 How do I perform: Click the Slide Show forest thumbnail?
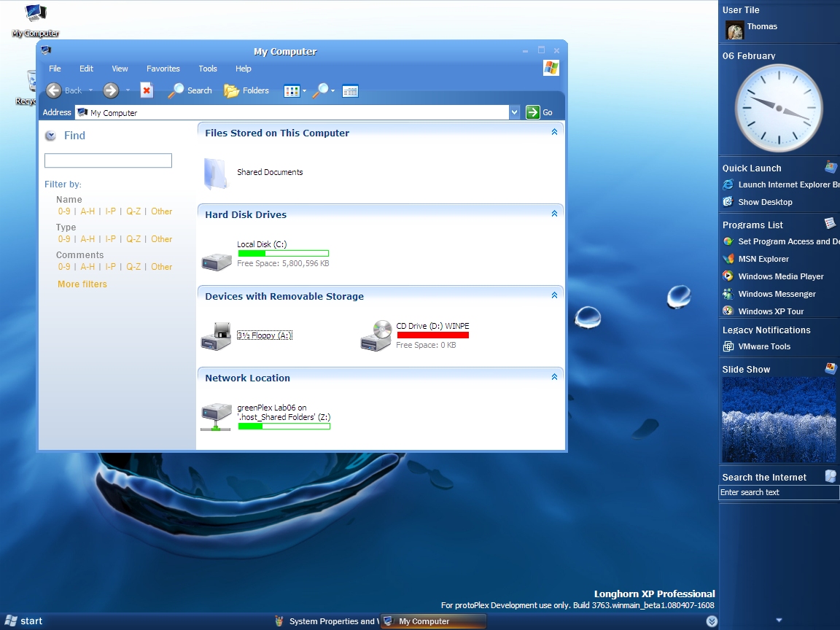point(779,419)
